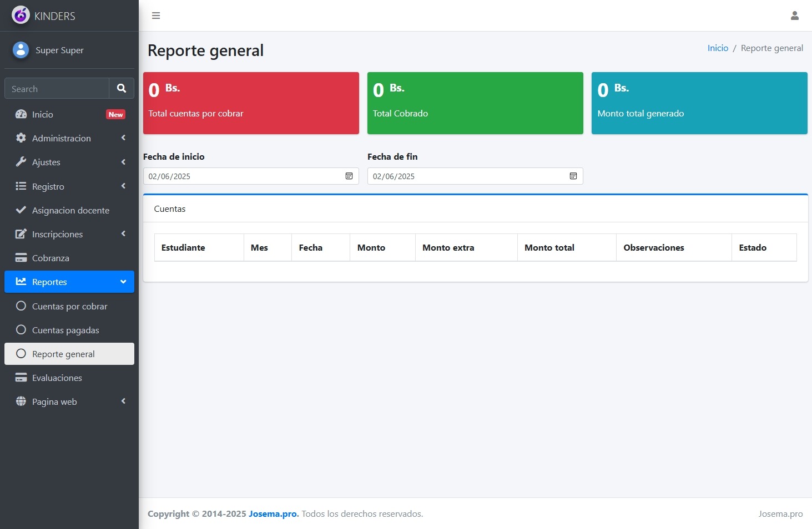
Task: Click the KINDERS logo icon
Action: click(21, 16)
